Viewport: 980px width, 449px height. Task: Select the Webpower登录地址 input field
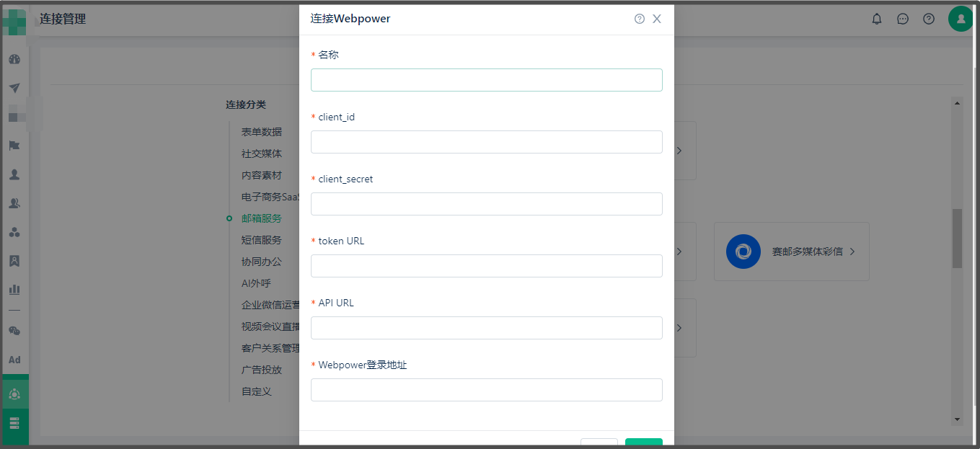tap(487, 390)
